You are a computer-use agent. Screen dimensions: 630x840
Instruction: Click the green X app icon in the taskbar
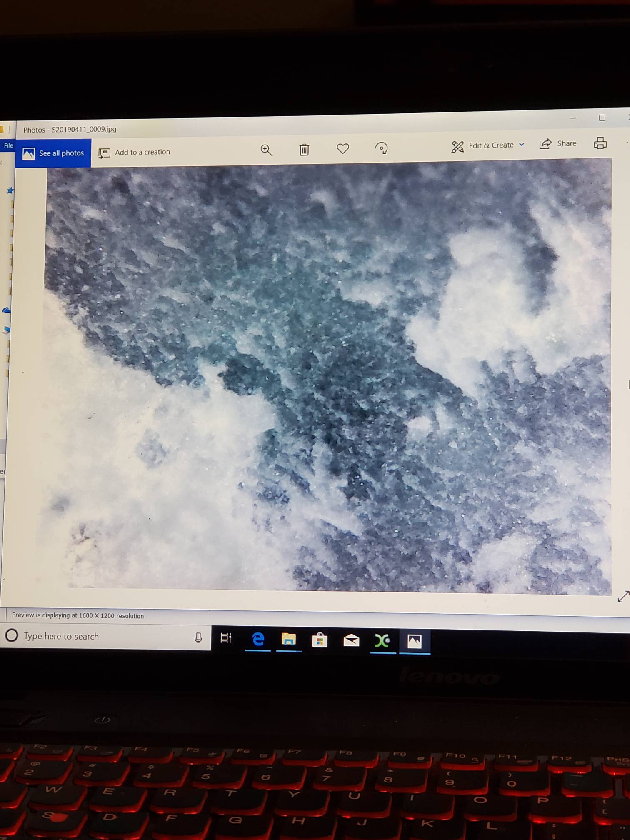382,640
